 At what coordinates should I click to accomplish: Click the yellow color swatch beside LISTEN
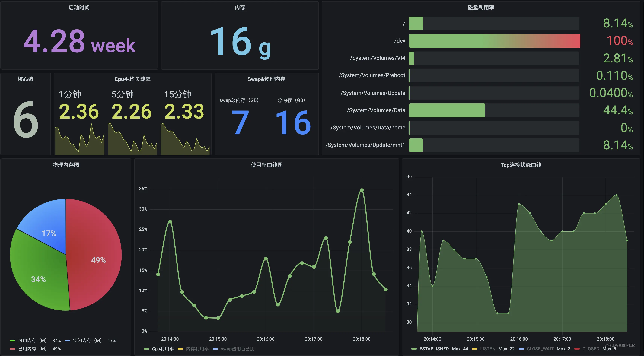[474, 349]
